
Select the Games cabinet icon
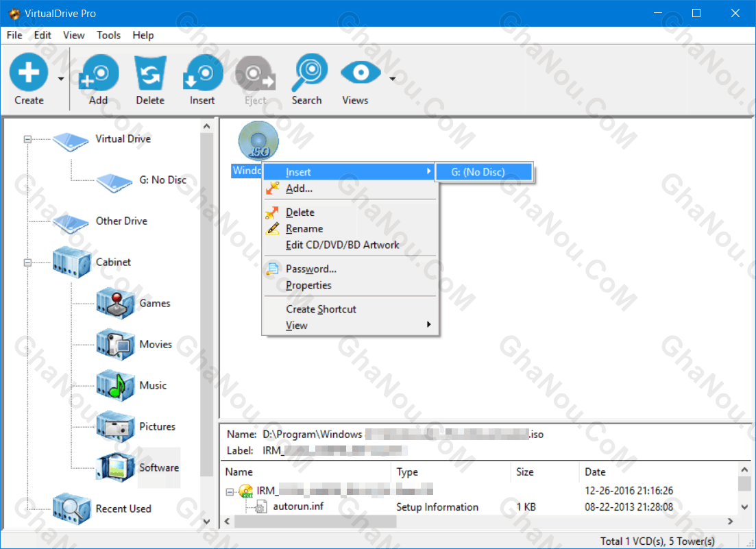(x=115, y=304)
